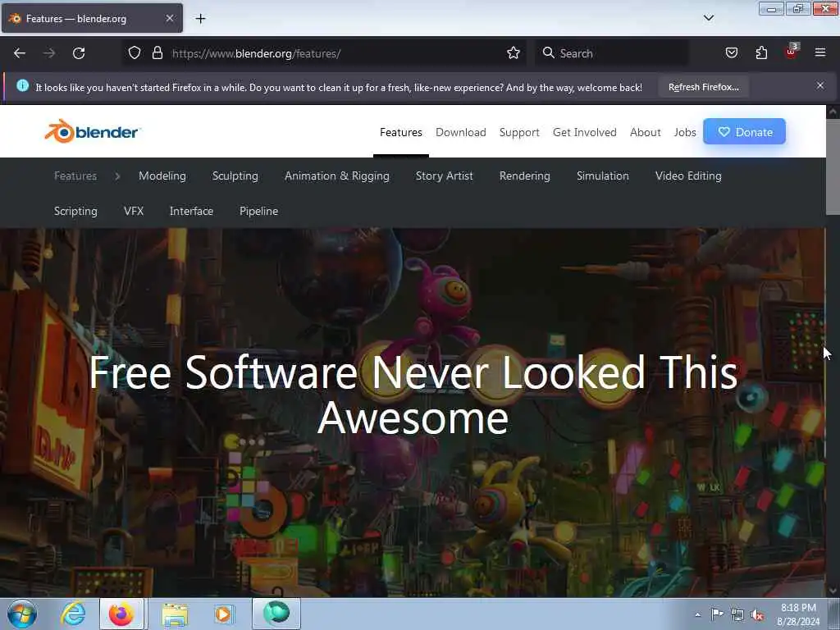This screenshot has width=840, height=630.
Task: Open a new tab with the plus button
Action: 200,19
